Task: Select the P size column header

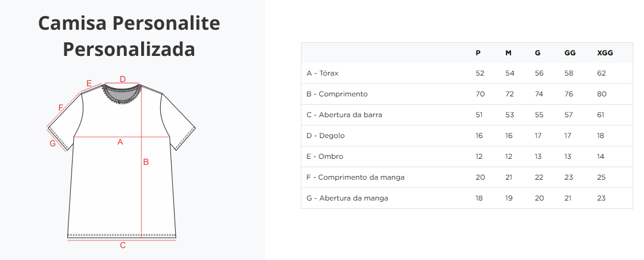Action: coord(478,53)
